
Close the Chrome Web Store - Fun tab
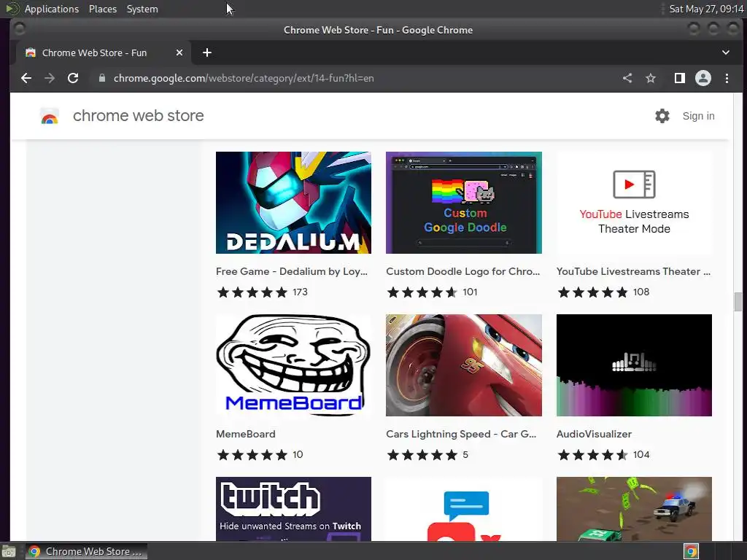click(x=179, y=52)
